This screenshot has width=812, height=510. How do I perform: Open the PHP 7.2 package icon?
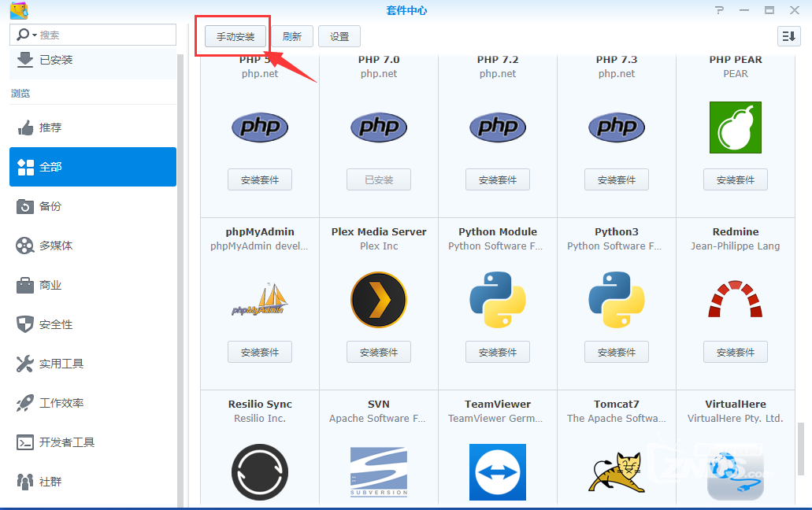498,128
